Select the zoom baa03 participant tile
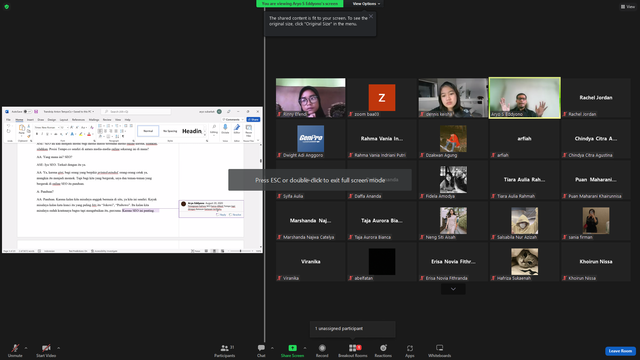The height and width of the screenshot is (360, 640). coord(382,98)
